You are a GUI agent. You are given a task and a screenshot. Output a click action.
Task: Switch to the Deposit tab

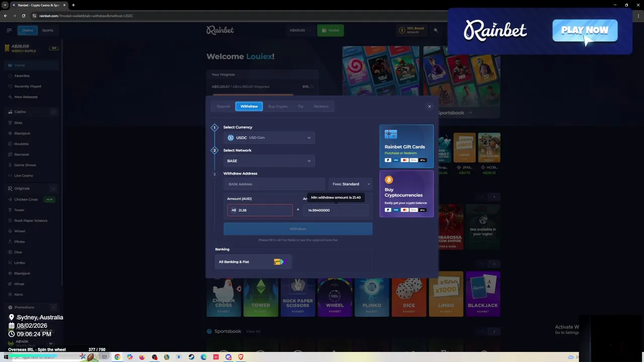(223, 106)
